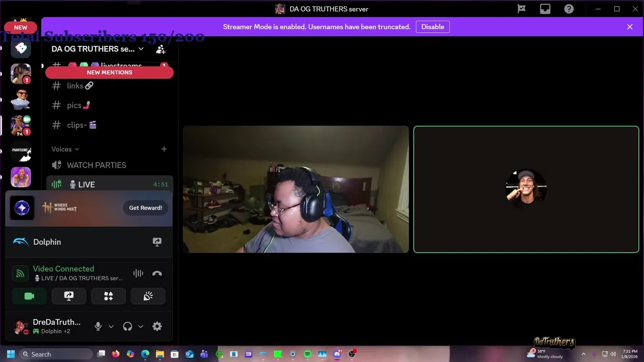The height and width of the screenshot is (362, 644).
Task: Open the DA OG TRUTHERS server dropdown menu
Action: (98, 49)
